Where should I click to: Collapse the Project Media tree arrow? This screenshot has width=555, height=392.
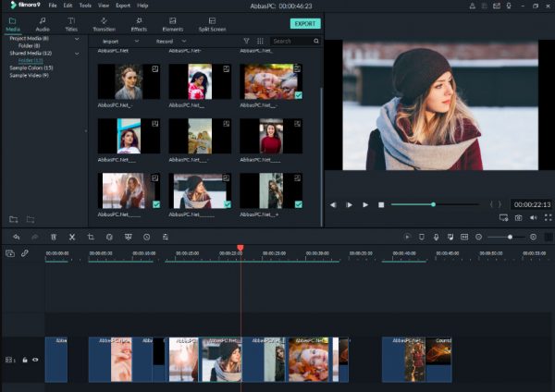pyautogui.click(x=77, y=39)
